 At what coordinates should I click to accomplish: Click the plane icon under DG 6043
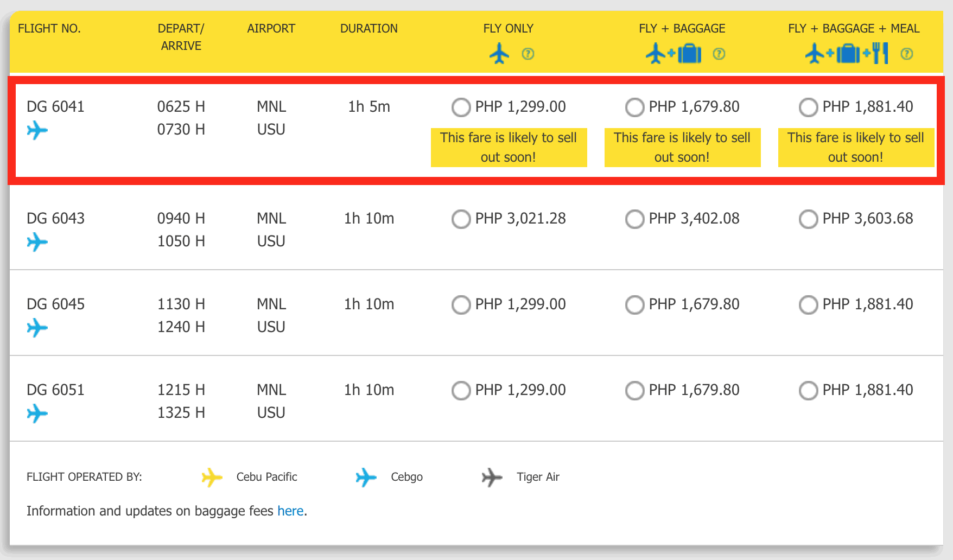pyautogui.click(x=37, y=242)
